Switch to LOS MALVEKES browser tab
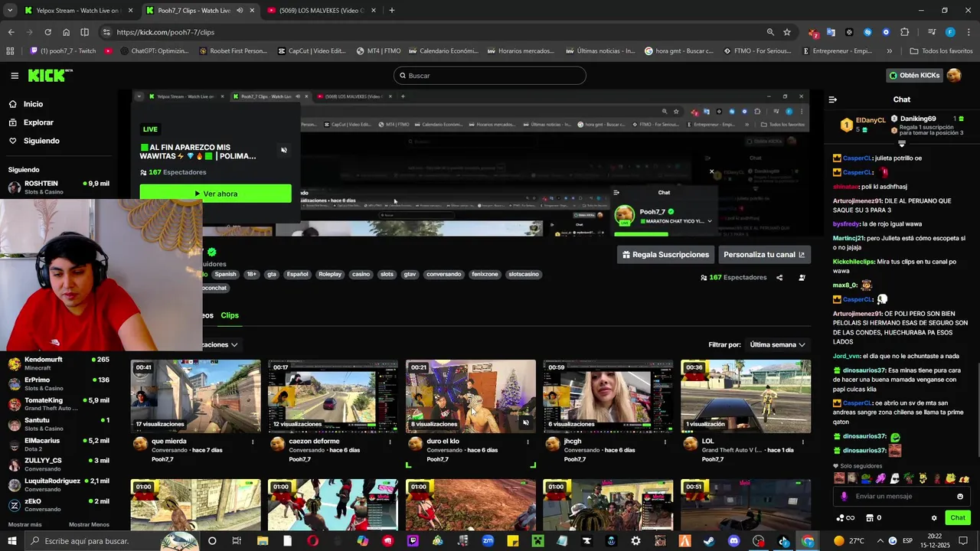This screenshot has height=551, width=980. pos(320,11)
